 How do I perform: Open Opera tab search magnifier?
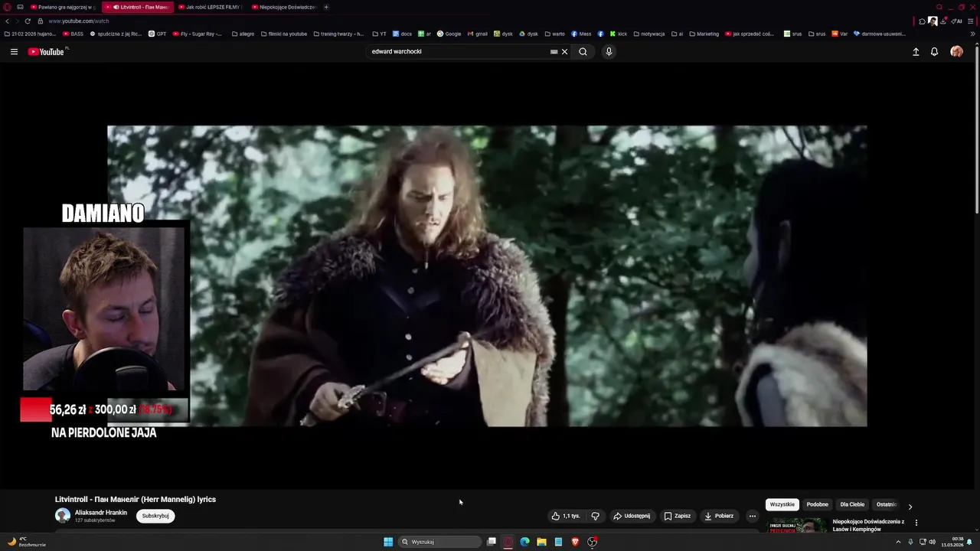click(x=939, y=7)
